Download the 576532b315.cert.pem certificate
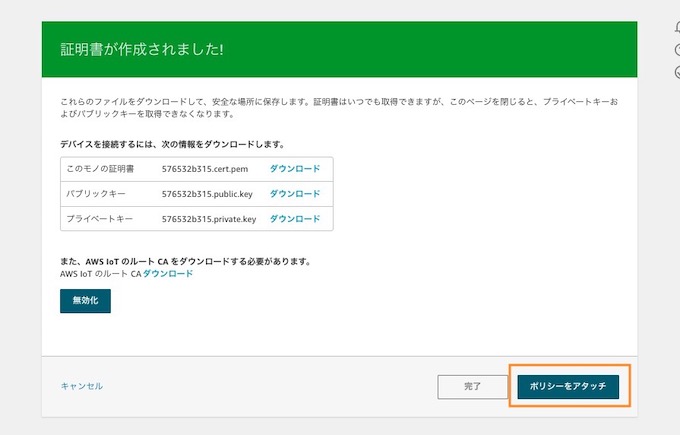Image resolution: width=680 pixels, height=435 pixels. (x=295, y=169)
